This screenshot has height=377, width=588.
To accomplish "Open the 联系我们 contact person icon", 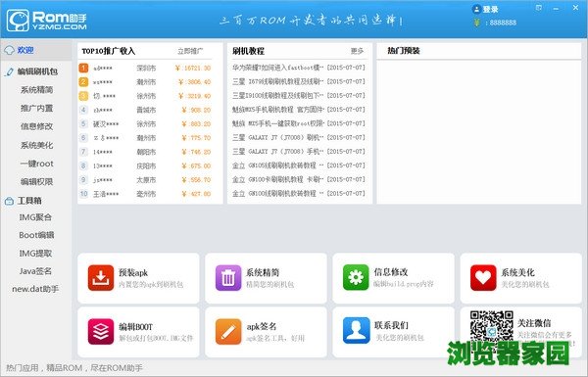I will [x=356, y=331].
